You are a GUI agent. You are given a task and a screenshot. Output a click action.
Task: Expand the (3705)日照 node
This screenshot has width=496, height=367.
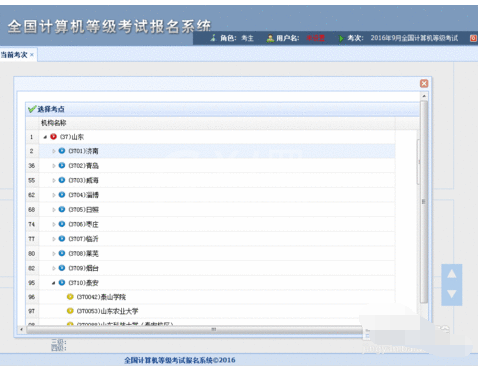54,210
